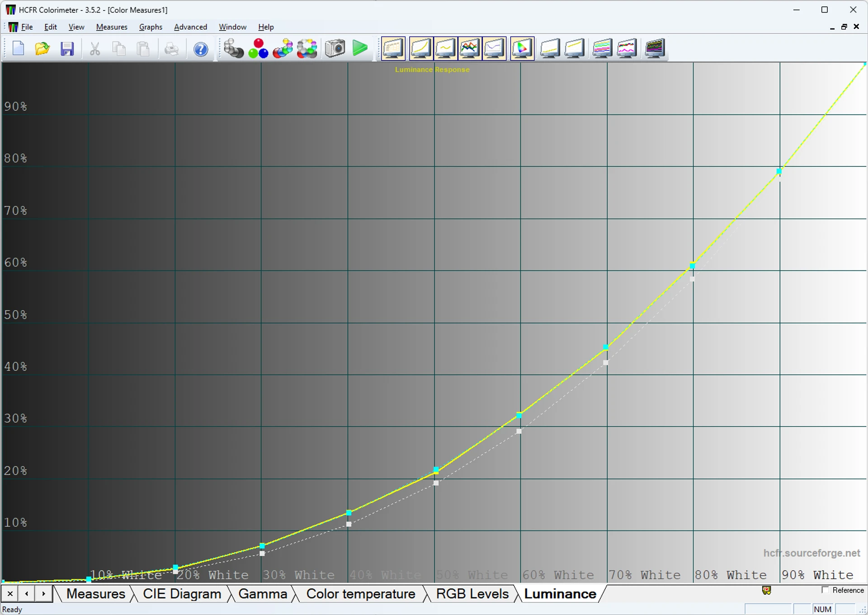Click the white reference point at 70% White
Viewport: 868px width, 615px height.
pos(606,363)
